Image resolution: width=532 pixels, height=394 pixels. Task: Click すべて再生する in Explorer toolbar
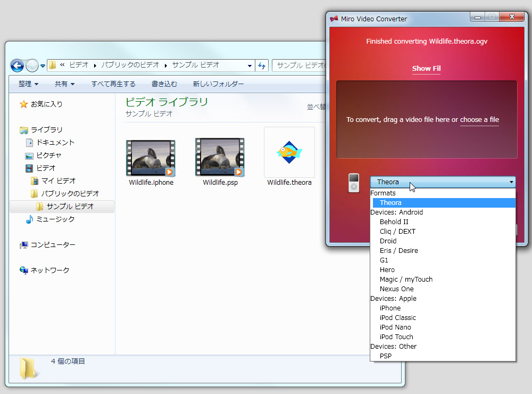113,84
